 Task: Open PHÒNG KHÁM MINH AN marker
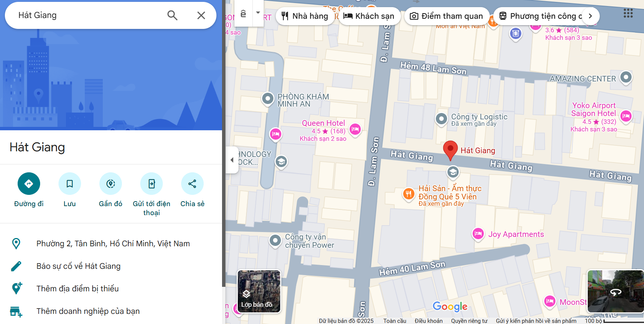tap(267, 99)
